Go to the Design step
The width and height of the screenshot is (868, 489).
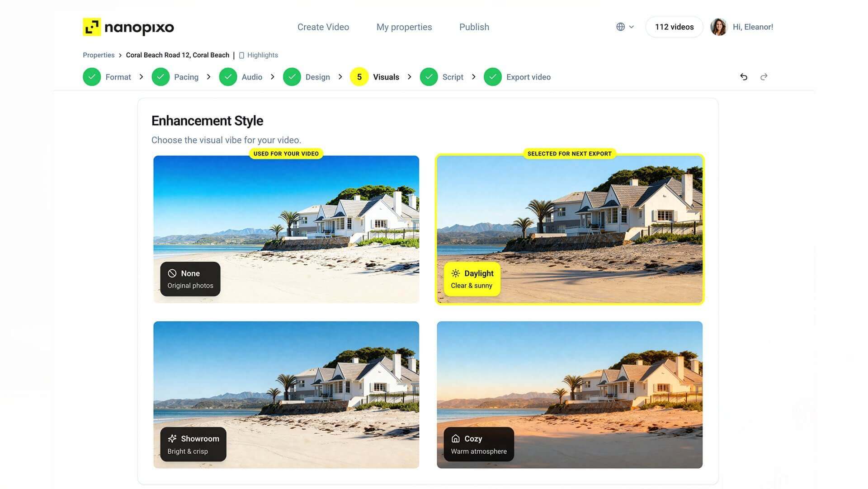pos(317,77)
